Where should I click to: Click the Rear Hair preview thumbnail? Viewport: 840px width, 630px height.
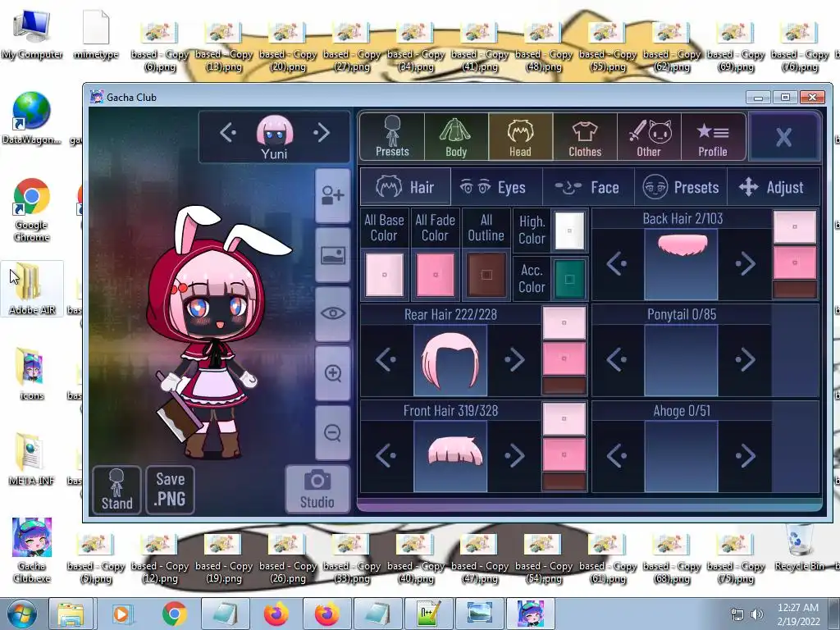[450, 361]
